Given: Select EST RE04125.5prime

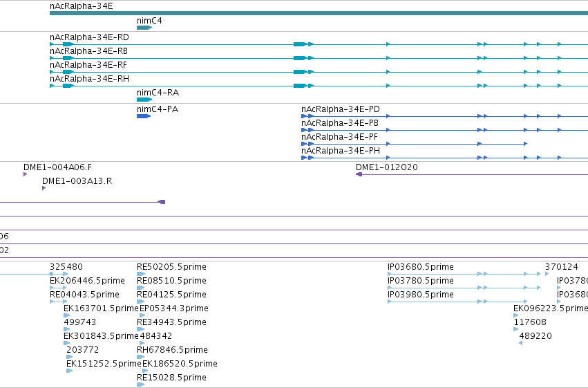Looking at the screenshot, I should coord(171,295).
